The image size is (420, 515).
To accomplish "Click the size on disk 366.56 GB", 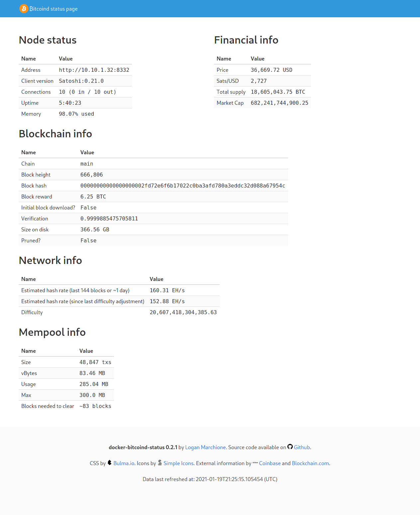I will [95, 229].
